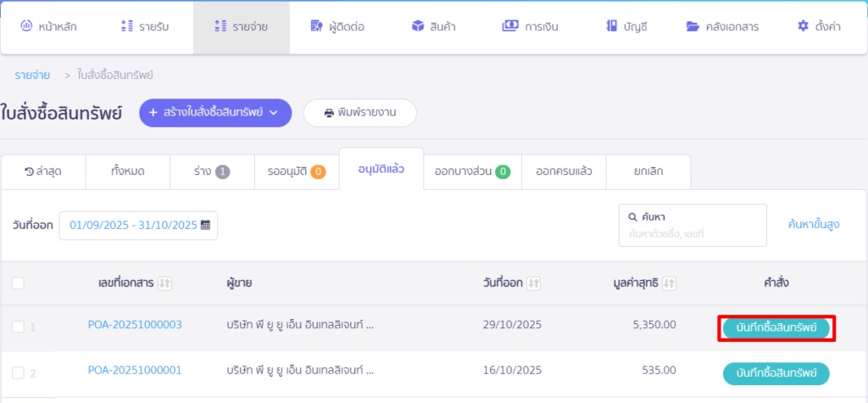
Task: Toggle the select-all header checkbox
Action: 19,283
